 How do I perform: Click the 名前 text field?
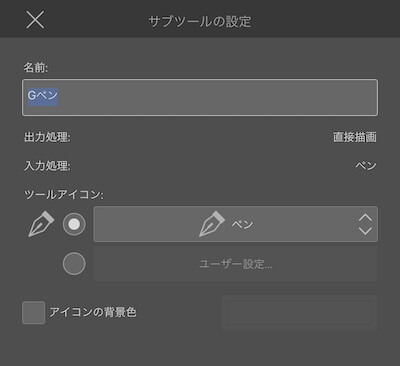(x=200, y=97)
